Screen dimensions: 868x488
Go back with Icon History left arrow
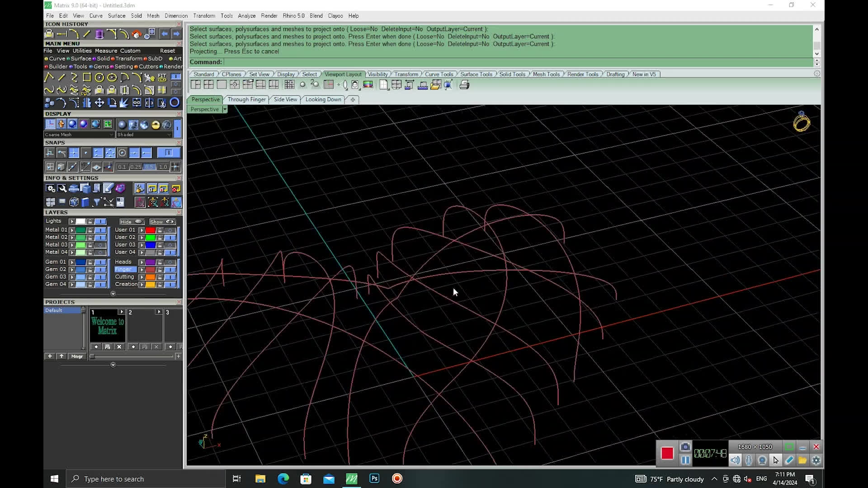point(165,34)
